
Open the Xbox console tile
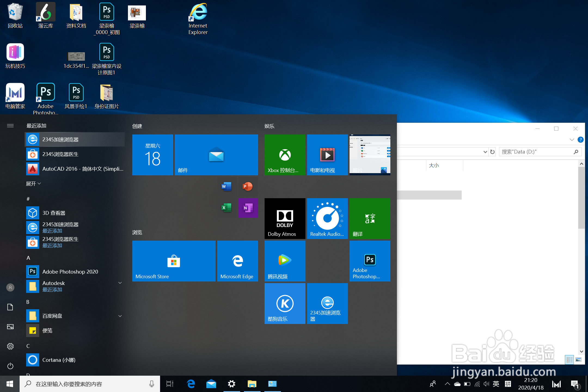tap(285, 155)
